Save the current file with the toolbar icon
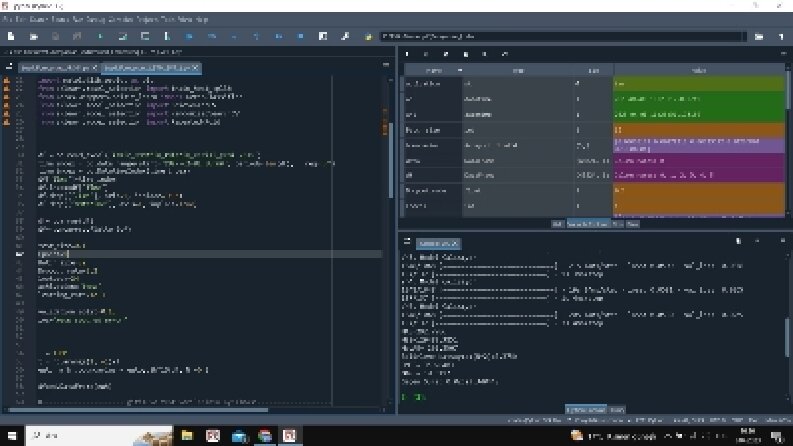 tap(55, 36)
